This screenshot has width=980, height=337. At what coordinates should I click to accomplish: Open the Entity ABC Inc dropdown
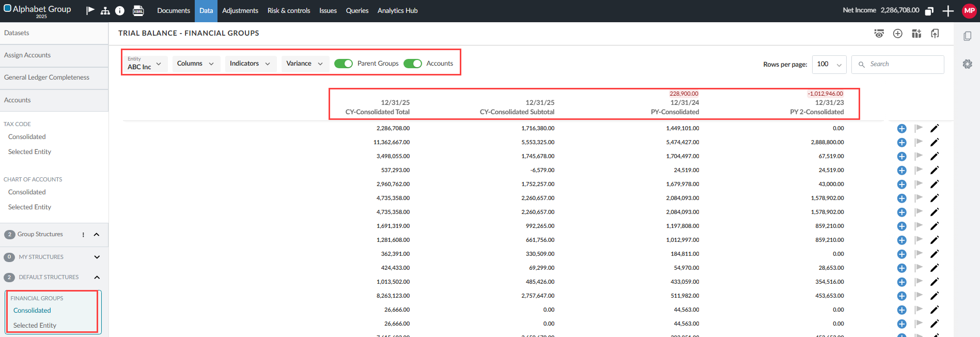pos(145,64)
